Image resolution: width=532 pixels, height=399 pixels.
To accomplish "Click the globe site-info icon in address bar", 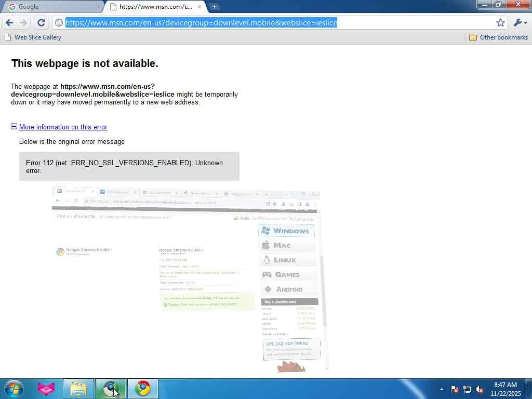I will pos(59,23).
